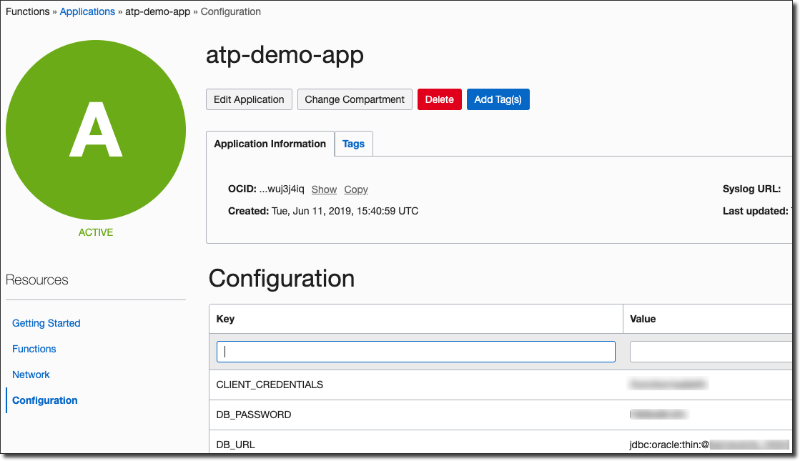Click the Functions breadcrumb text

pyautogui.click(x=28, y=11)
